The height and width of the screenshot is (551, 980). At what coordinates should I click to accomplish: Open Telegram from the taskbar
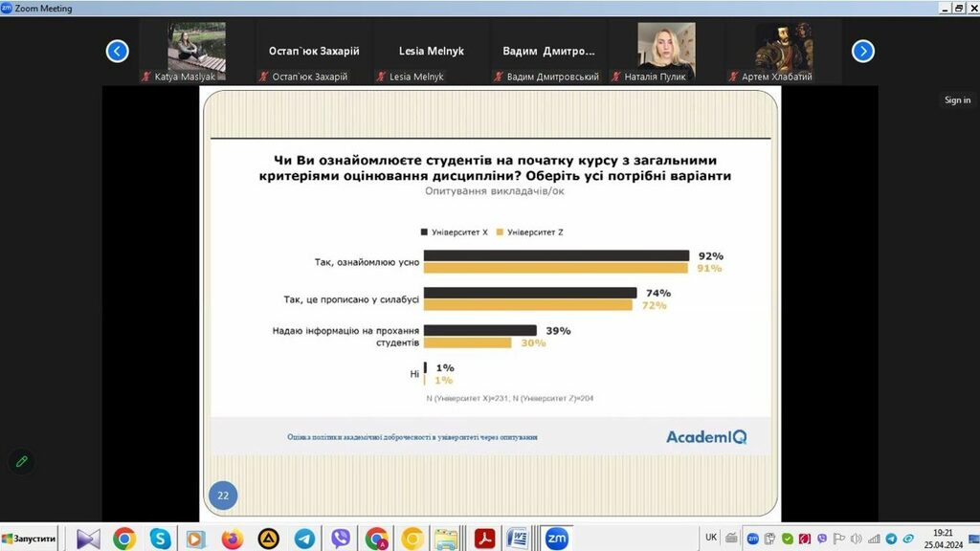(x=304, y=539)
